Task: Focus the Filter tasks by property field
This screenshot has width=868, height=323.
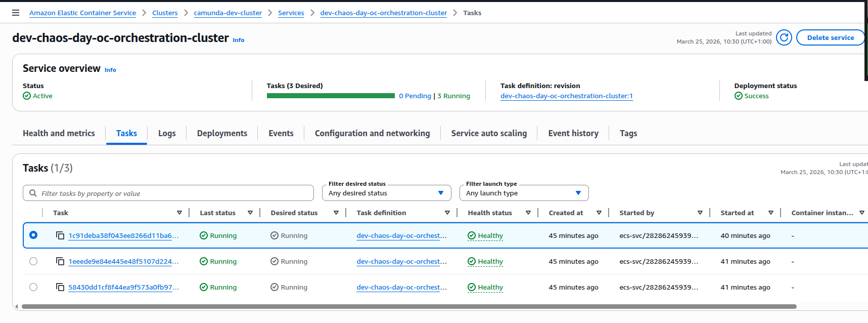Action: pyautogui.click(x=168, y=193)
